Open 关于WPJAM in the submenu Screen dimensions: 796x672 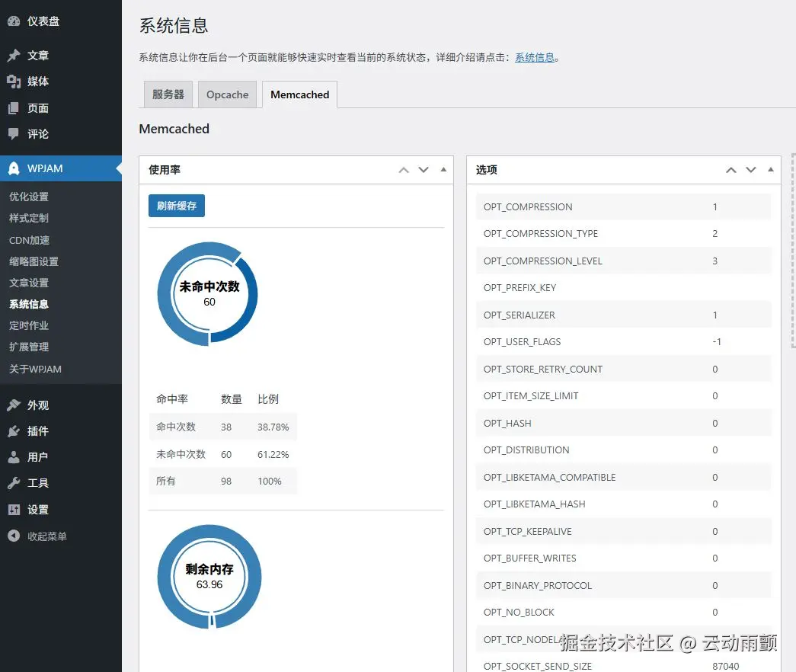coord(36,370)
